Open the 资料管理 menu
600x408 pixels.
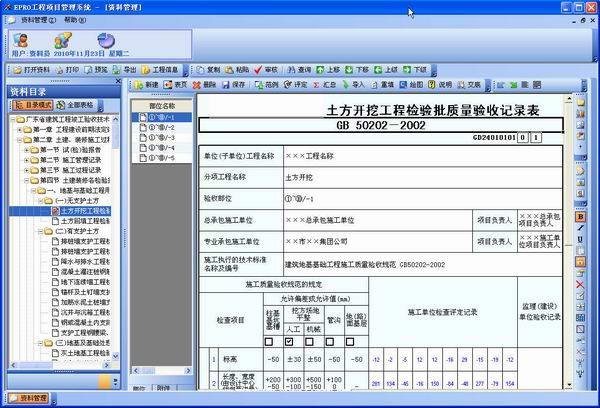tap(38, 20)
